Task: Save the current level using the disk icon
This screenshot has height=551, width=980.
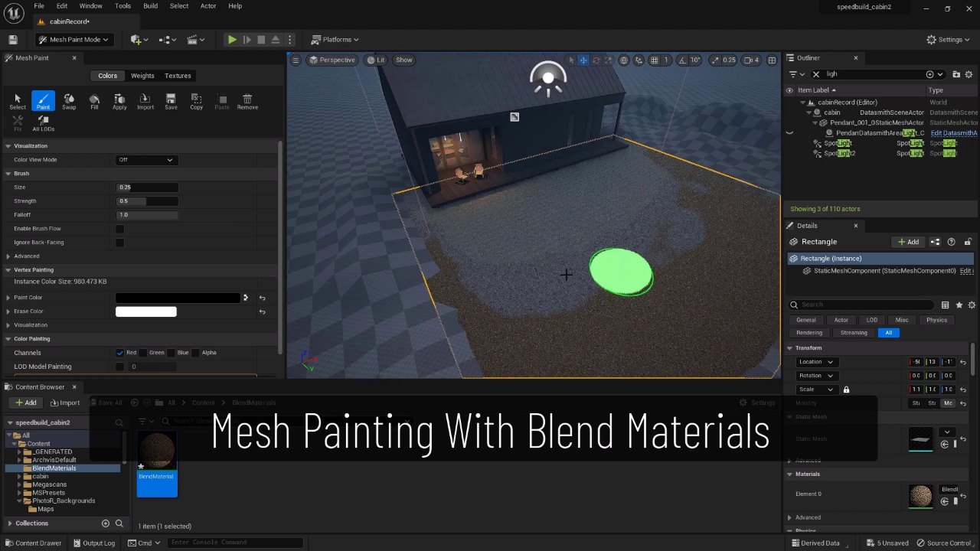Action: (x=13, y=40)
